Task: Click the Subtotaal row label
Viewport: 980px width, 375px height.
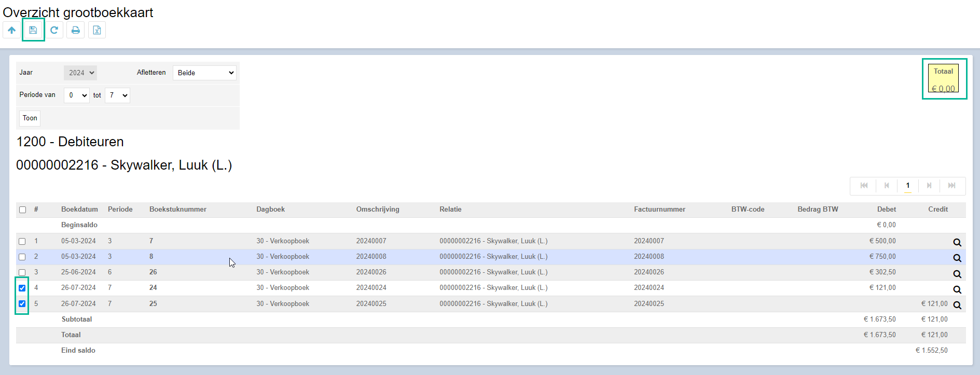Action: point(77,320)
